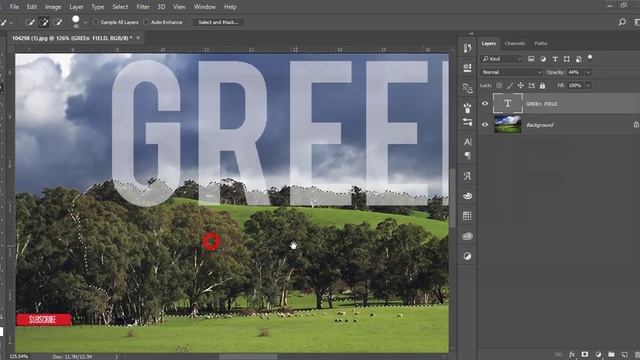Filter layers by type layers
Image resolution: width=640 pixels, height=360 pixels.
(555, 59)
